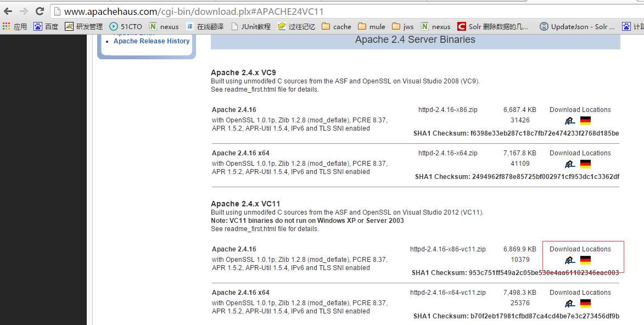This screenshot has width=644, height=325.
Task: Click the Apache Haus mirror icon for httpd-2.4.16-x86.zip
Action: [x=570, y=121]
